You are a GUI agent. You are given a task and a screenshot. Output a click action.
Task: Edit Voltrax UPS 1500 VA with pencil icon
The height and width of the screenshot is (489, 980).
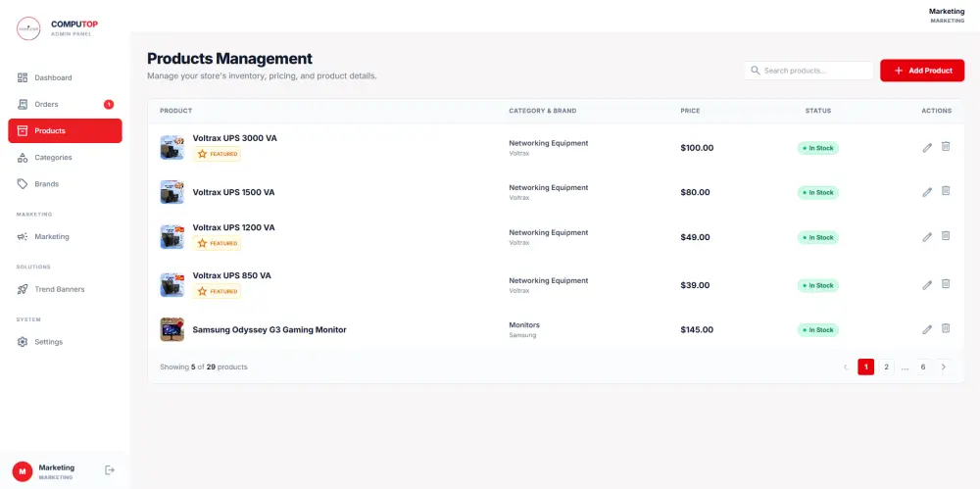pos(927,192)
